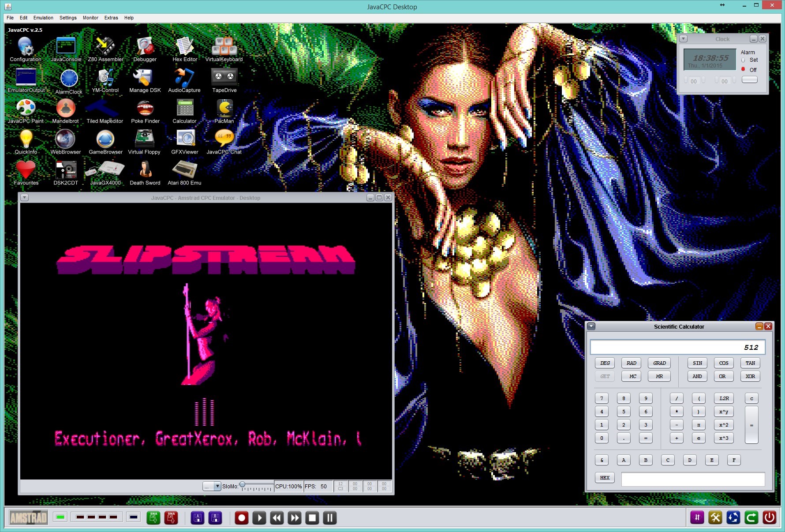785x532 pixels.
Task: Open the Emulation menu
Action: (43, 18)
